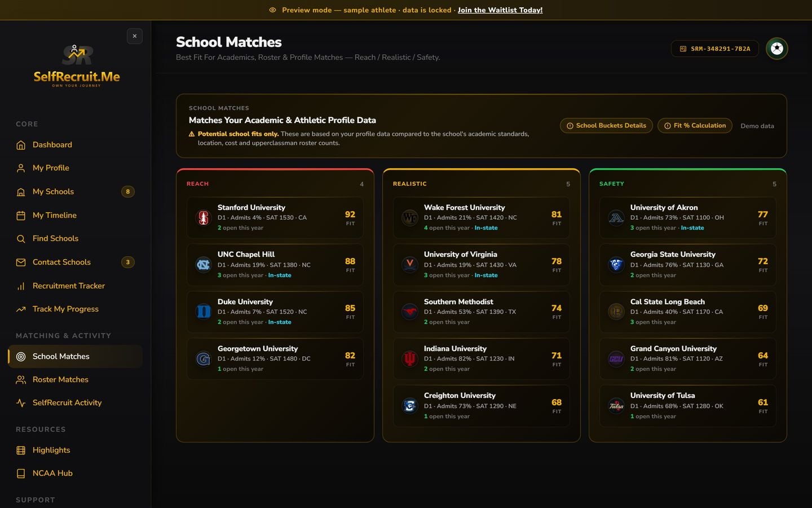Click the Track My Progress trend icon
The image size is (812, 508).
point(21,309)
